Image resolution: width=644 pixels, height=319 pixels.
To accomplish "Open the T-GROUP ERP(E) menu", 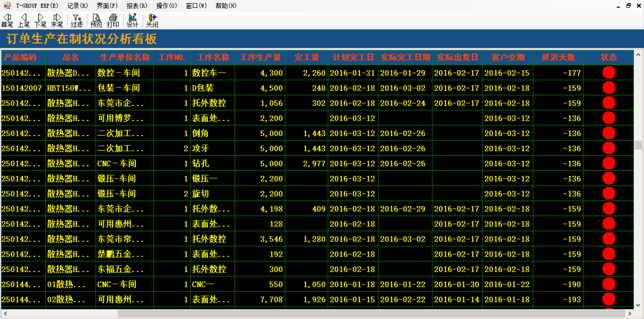I will pyautogui.click(x=37, y=6).
